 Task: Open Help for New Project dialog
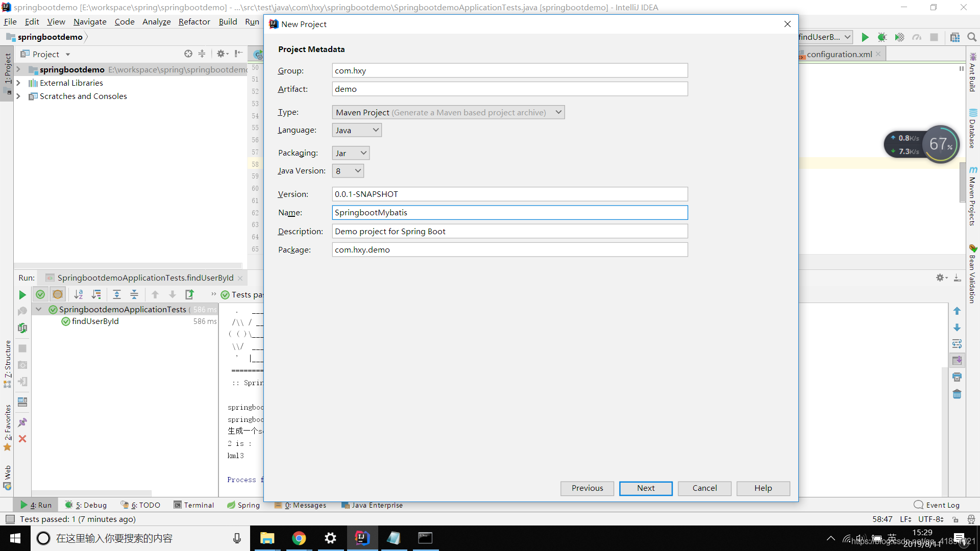[763, 488]
